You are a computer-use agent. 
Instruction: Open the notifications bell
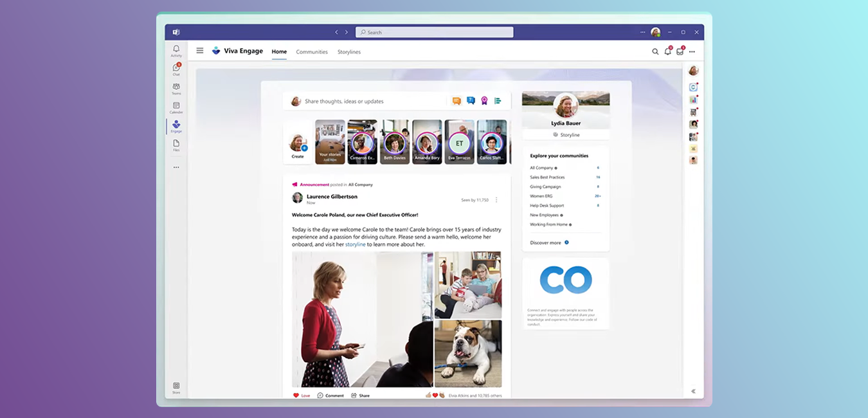coord(668,51)
